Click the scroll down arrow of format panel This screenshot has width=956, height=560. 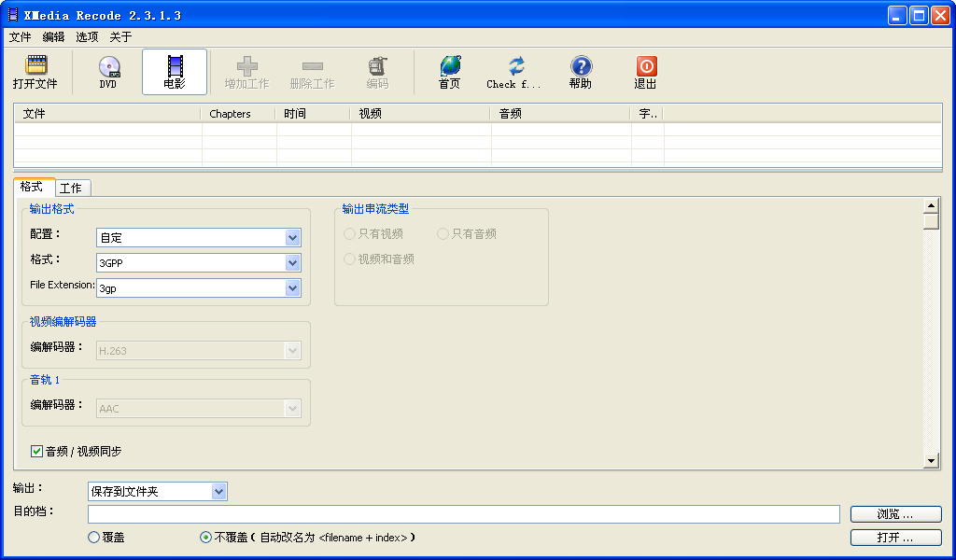pos(931,461)
